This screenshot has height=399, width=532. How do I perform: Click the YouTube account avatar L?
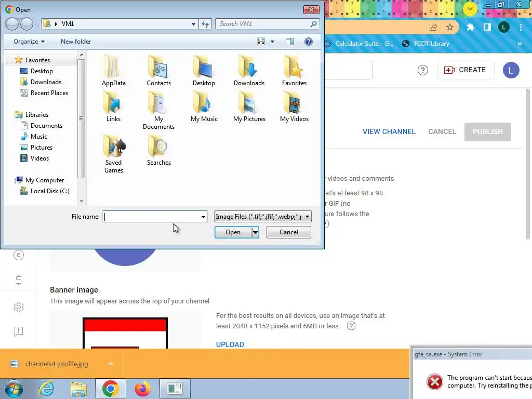511,70
